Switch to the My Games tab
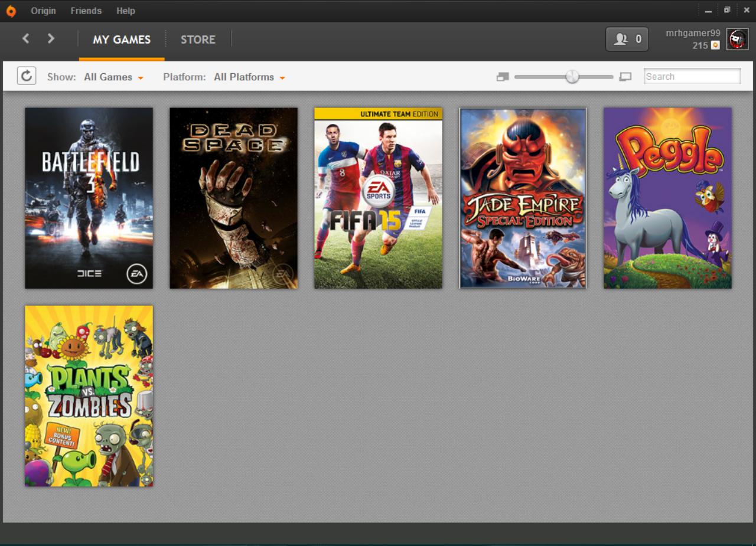The height and width of the screenshot is (546, 756). [x=122, y=40]
